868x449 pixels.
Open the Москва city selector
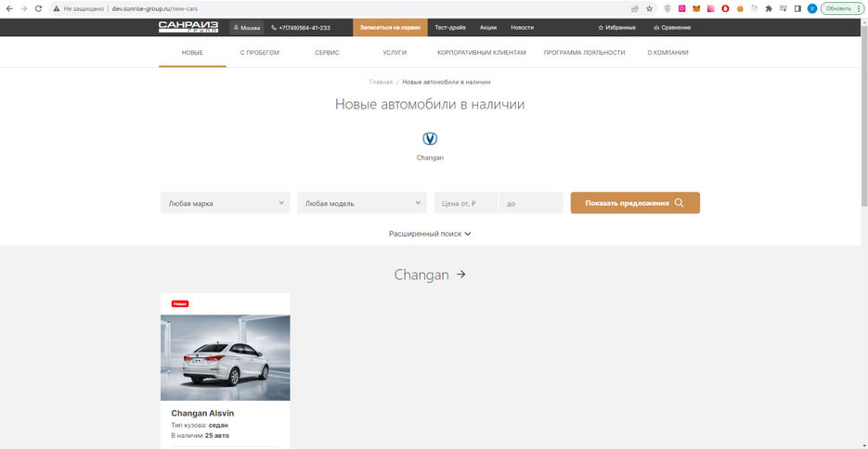click(247, 28)
